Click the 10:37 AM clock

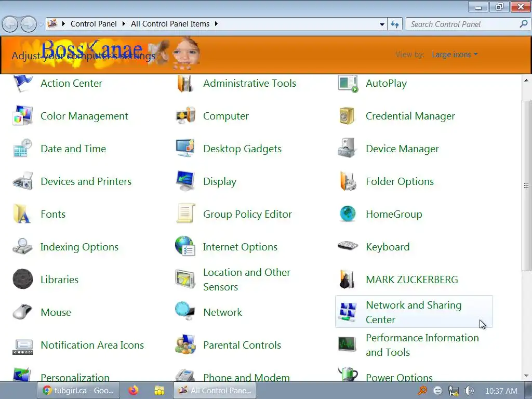pos(501,391)
